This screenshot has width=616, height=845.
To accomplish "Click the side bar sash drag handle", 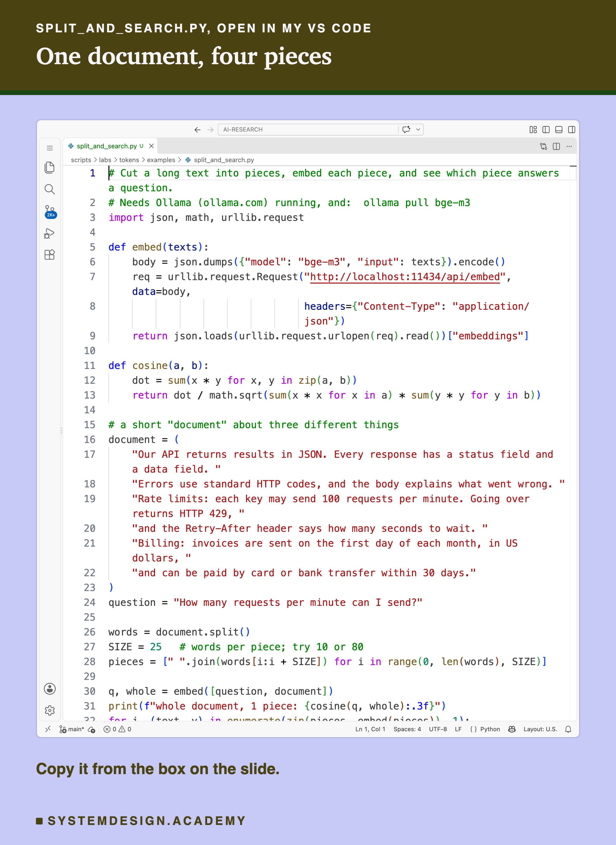I will (62, 430).
